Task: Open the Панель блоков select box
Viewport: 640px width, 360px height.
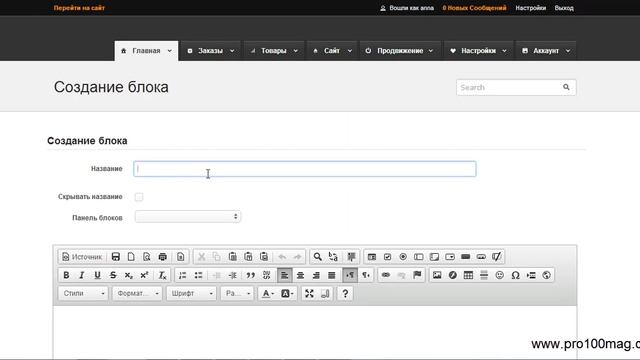Action: pos(188,217)
